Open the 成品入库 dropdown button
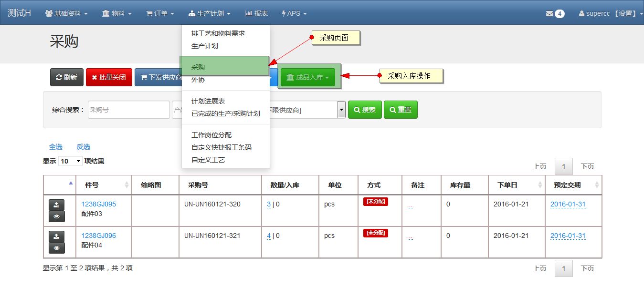Viewport: 644px width, 287px height. [x=308, y=77]
